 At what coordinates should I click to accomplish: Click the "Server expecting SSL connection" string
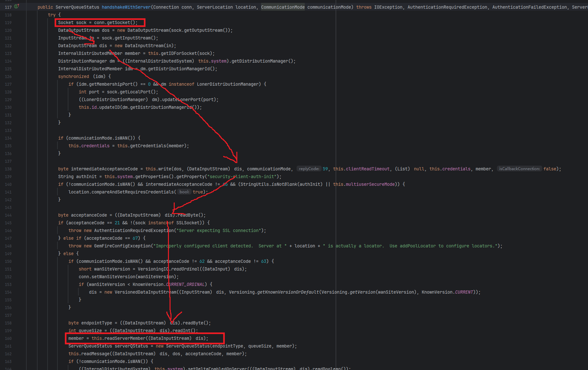(219, 230)
